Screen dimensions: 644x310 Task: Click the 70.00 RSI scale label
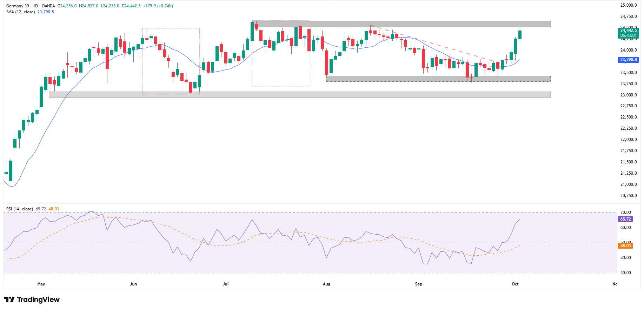625,213
